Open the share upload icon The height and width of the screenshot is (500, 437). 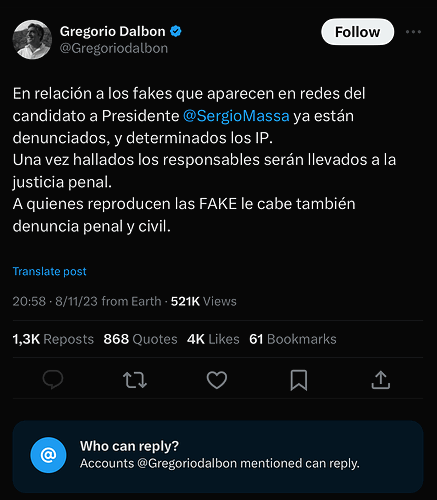pos(381,380)
